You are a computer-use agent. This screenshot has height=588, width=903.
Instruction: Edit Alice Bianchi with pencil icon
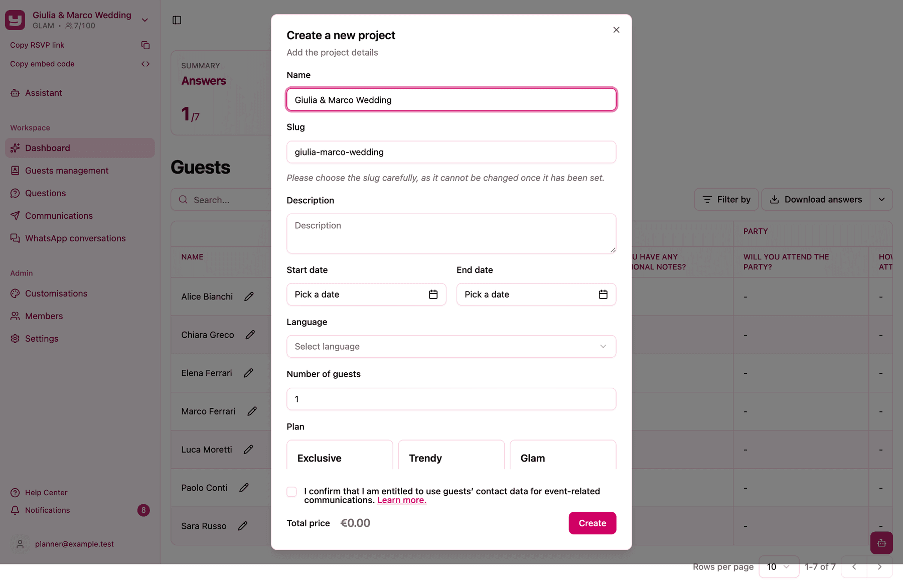(249, 297)
